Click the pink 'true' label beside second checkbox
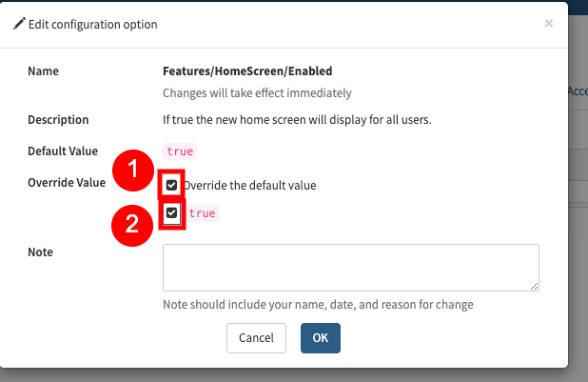Screen dimensions: 588x382 coord(202,213)
